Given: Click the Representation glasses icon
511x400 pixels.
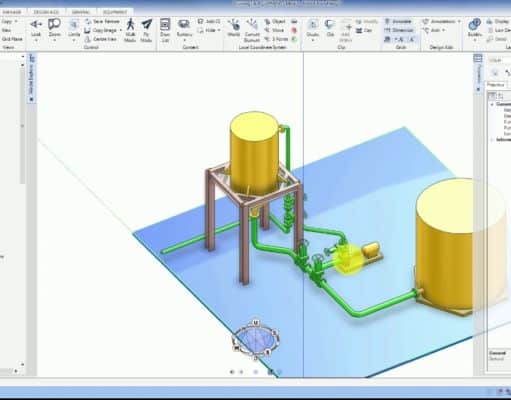Looking at the screenshot, I should click(x=184, y=24).
